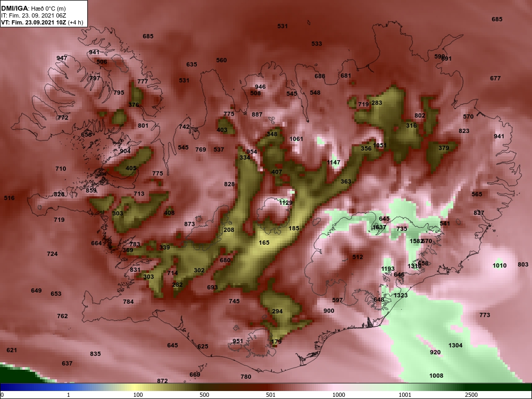Click the map value '376'
Image resolution: width=532 pixels, height=399 pixels.
pyautogui.click(x=134, y=104)
